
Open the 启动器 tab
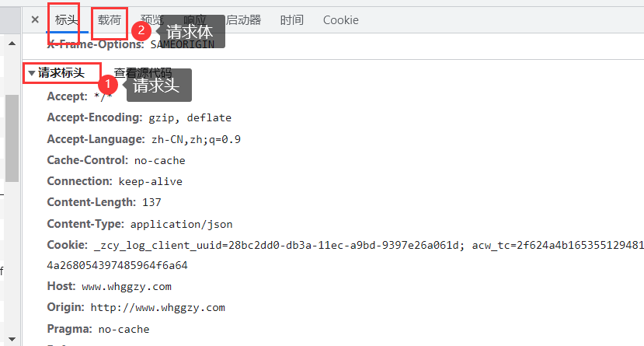tap(243, 20)
